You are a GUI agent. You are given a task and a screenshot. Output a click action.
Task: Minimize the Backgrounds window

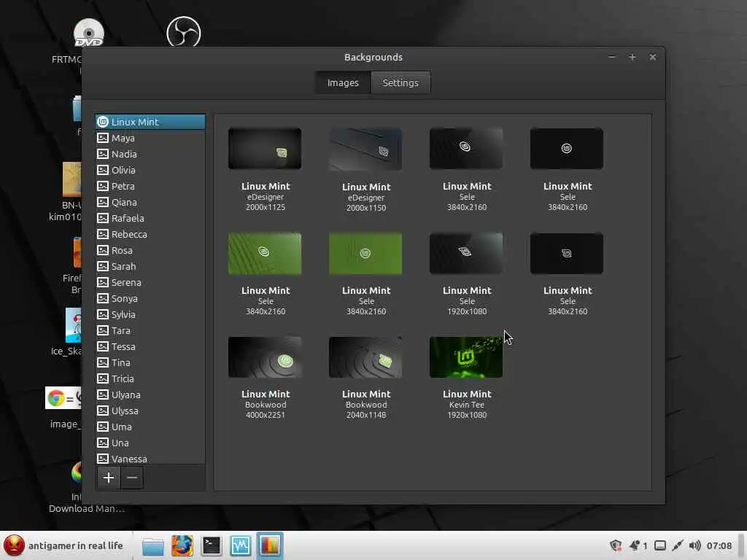point(612,57)
